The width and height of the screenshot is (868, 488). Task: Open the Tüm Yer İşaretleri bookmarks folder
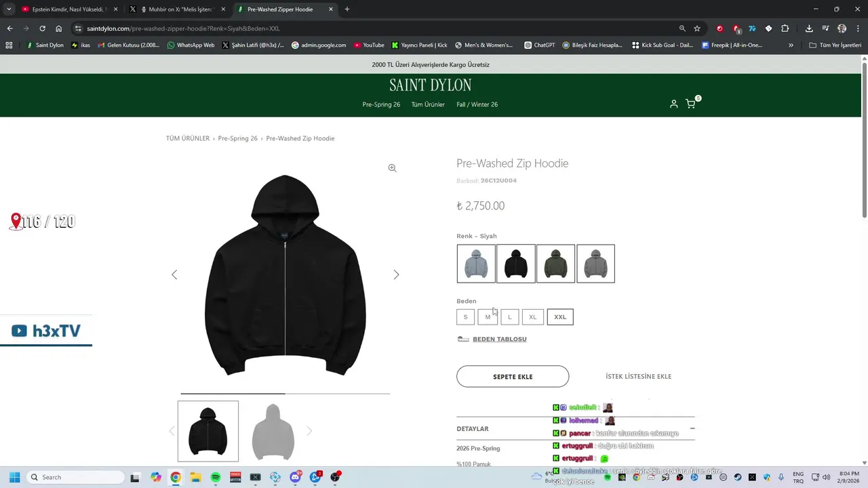click(x=835, y=45)
